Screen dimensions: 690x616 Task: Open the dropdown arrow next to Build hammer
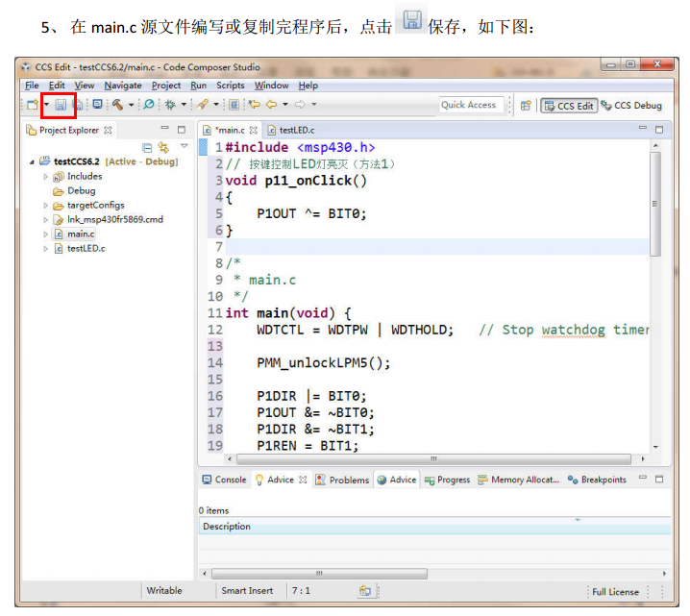(131, 105)
